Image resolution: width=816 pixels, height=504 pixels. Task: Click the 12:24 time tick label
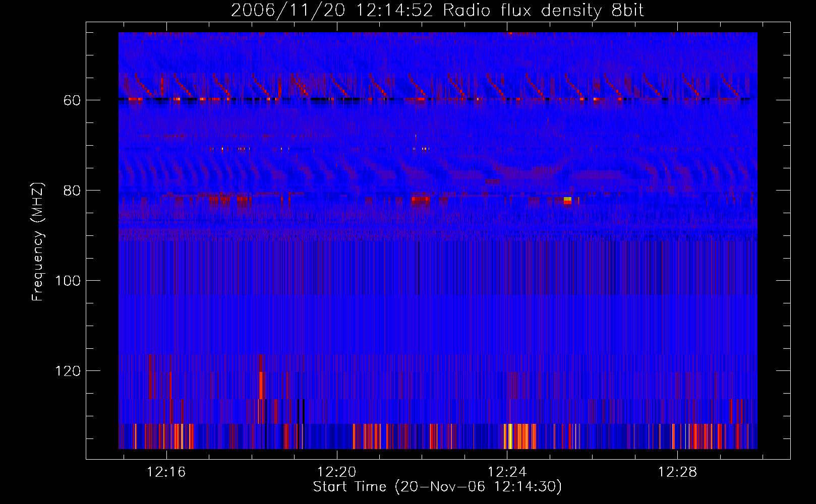(x=507, y=472)
